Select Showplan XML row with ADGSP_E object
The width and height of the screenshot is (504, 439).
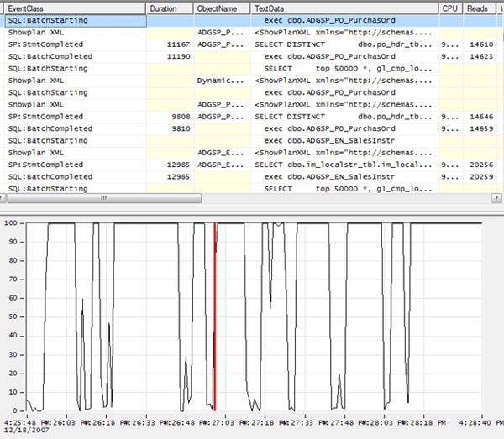pos(252,153)
